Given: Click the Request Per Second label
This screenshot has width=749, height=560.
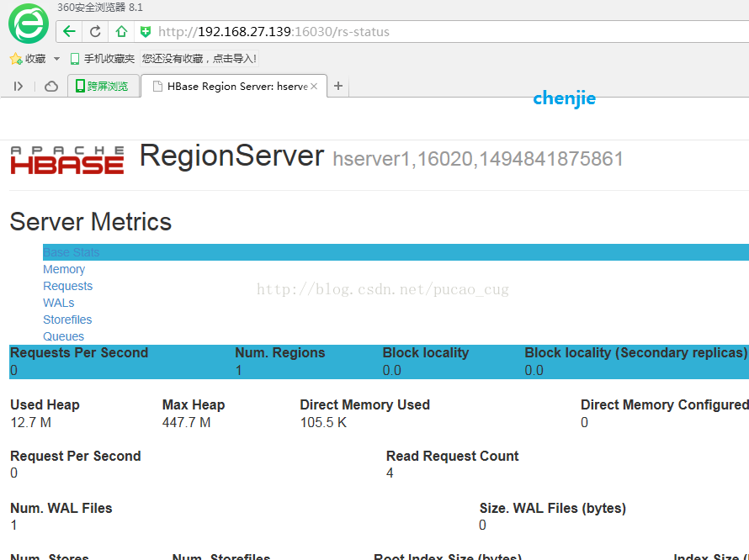Looking at the screenshot, I should [76, 456].
